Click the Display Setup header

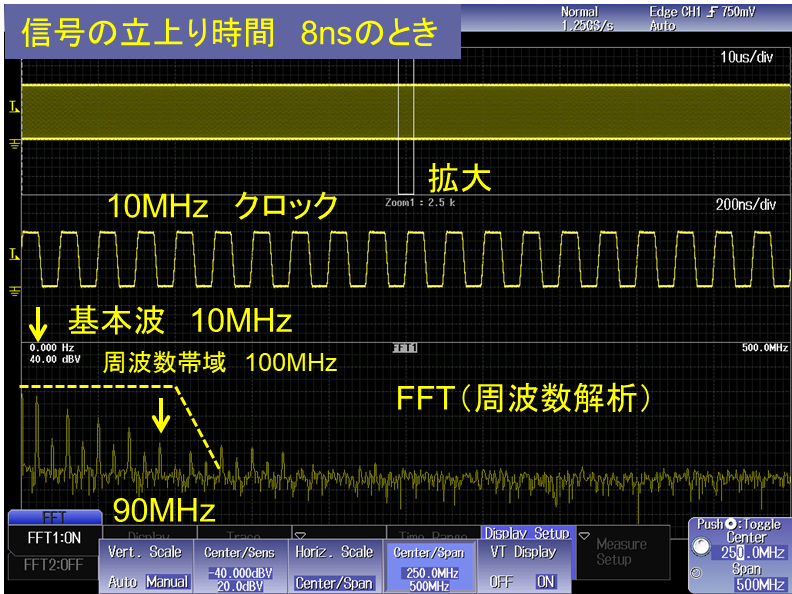click(x=525, y=534)
